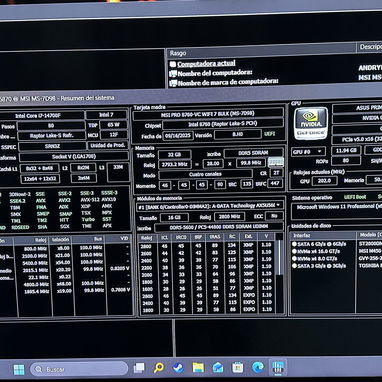Open File Explorer from the taskbar
This screenshot has width=382, height=382.
198,367
